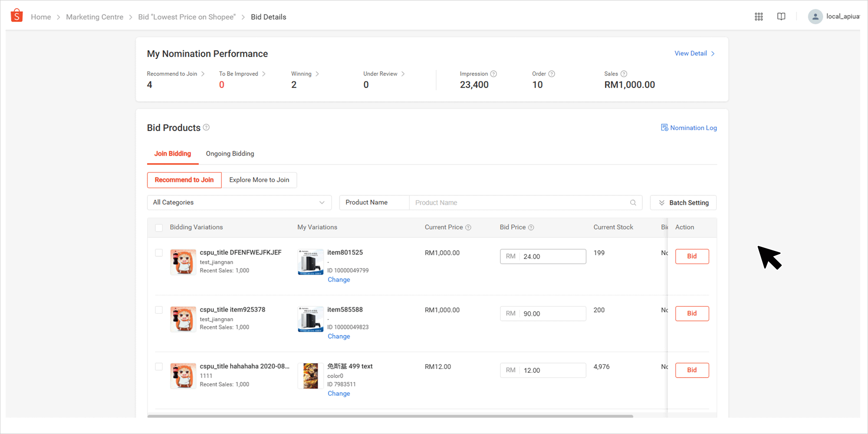Expand details via chevron next to Winning metric
The image size is (868, 434).
tap(317, 74)
